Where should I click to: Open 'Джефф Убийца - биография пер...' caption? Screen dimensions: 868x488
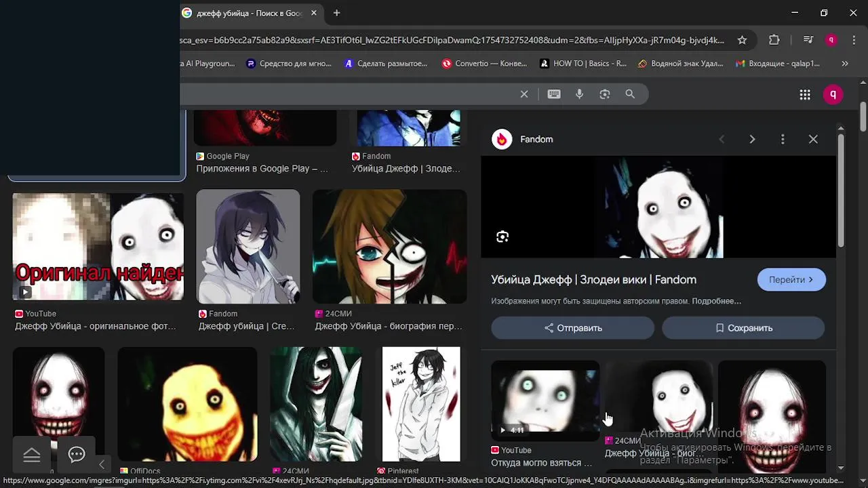click(389, 326)
